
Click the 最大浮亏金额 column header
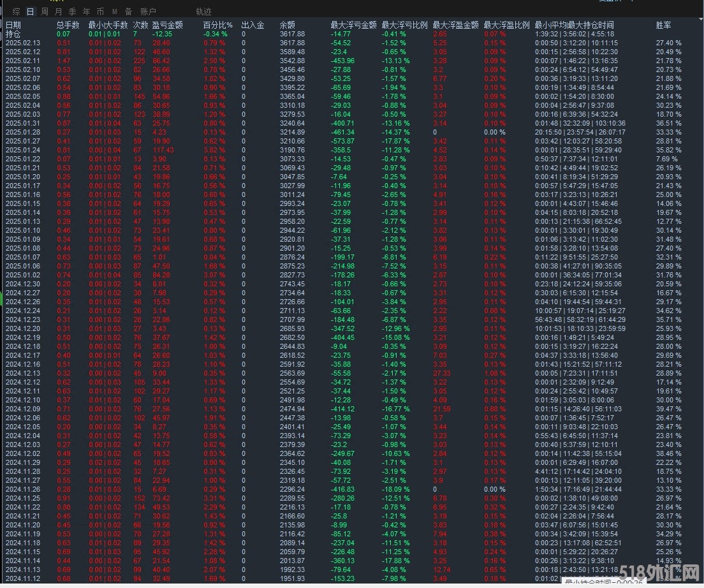point(354,25)
